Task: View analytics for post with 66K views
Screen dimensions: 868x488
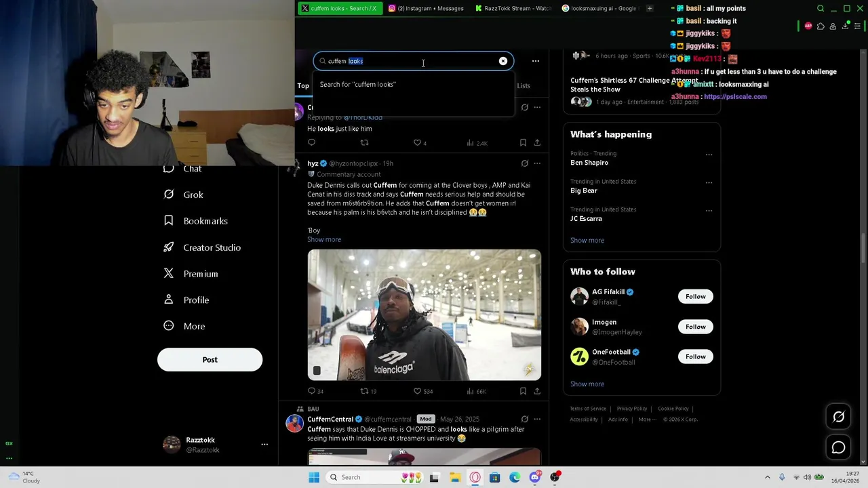Action: [477, 391]
